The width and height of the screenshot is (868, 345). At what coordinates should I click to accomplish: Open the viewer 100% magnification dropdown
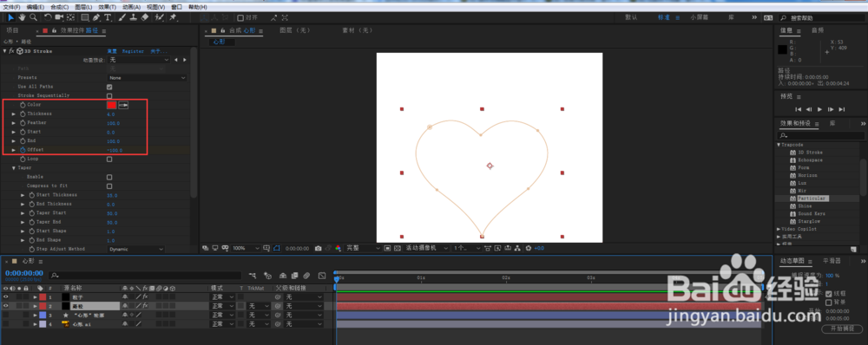click(x=246, y=248)
